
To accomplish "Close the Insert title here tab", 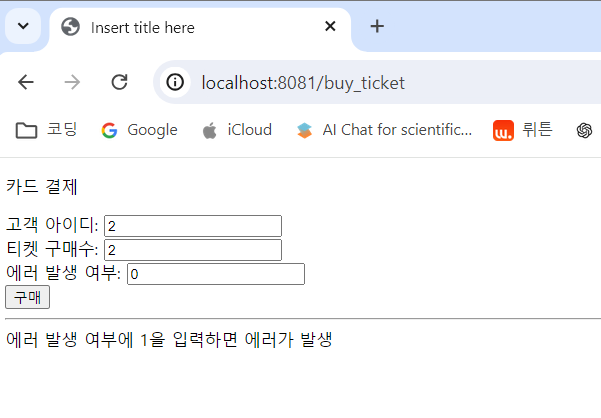I will (330, 26).
